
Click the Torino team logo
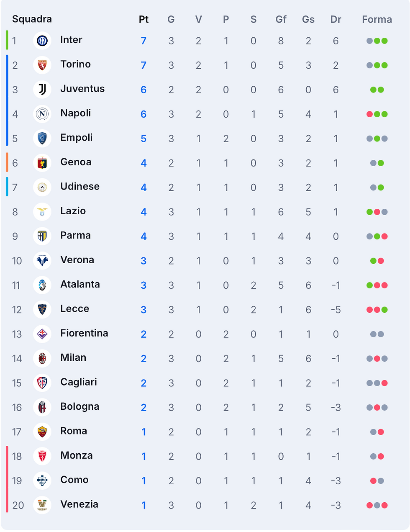[42, 65]
